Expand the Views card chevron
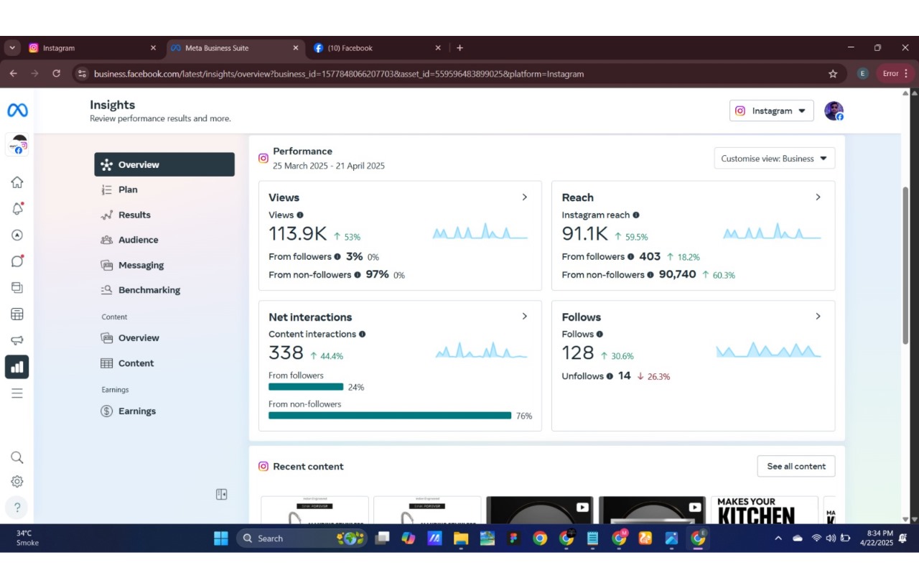The height and width of the screenshot is (588, 919). point(525,197)
